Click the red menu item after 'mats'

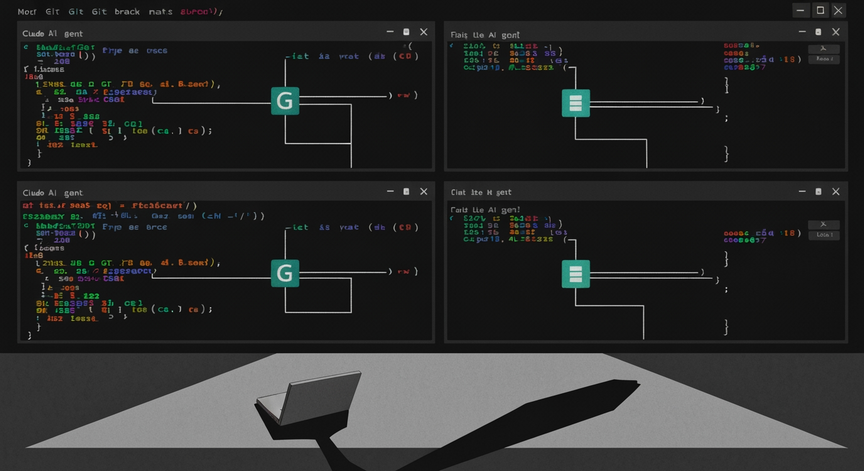201,12
